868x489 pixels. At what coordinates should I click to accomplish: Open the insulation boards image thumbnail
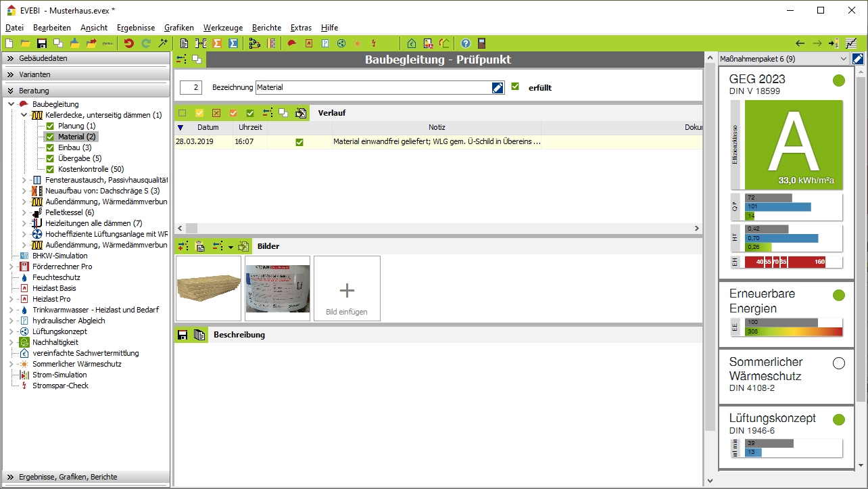point(208,288)
